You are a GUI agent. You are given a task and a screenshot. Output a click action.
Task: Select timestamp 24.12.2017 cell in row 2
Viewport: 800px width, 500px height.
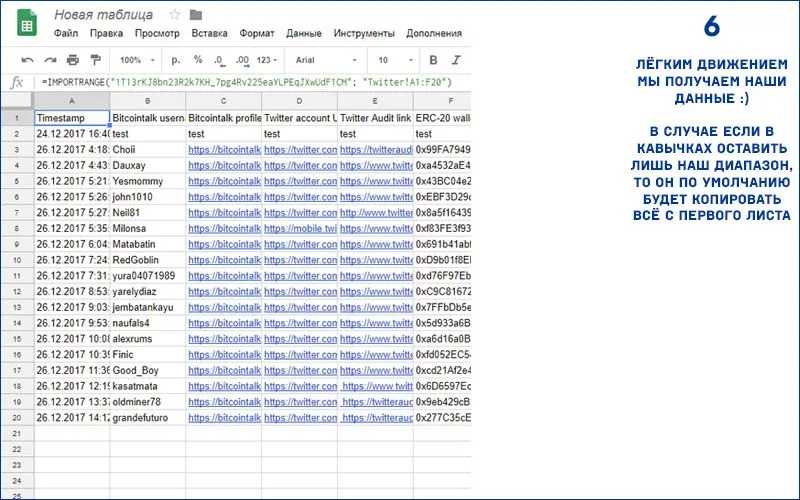(x=72, y=134)
